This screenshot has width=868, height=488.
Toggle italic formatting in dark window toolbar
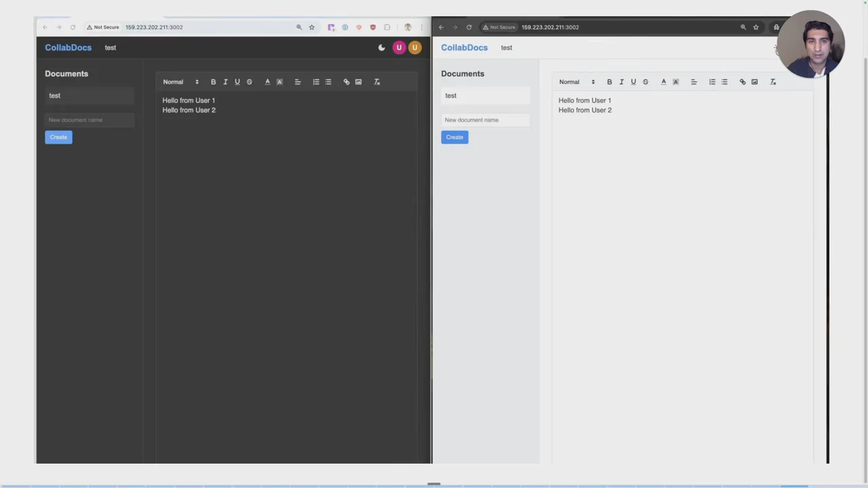225,82
